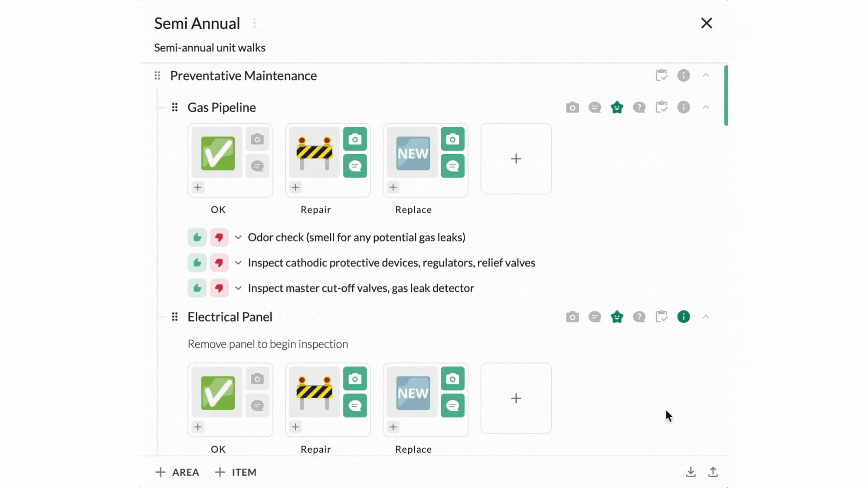Open the Semi Annual three-dot options menu
868x488 pixels.
click(x=255, y=23)
